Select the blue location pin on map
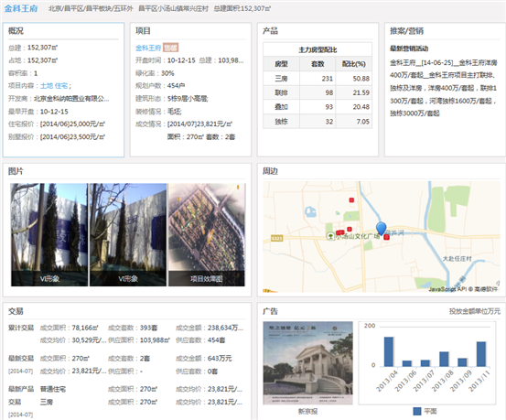The width and height of the screenshot is (506, 420). (x=382, y=228)
